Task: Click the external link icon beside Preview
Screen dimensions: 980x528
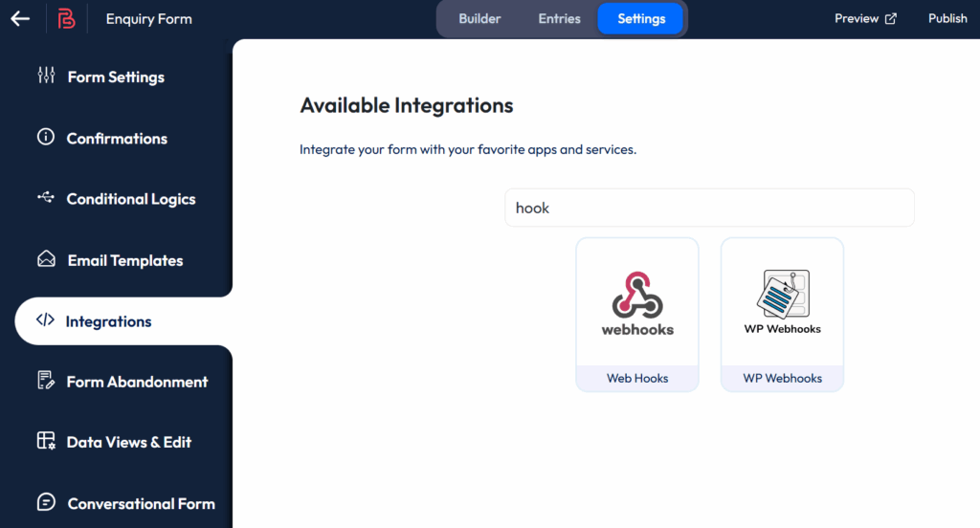Action: tap(891, 19)
